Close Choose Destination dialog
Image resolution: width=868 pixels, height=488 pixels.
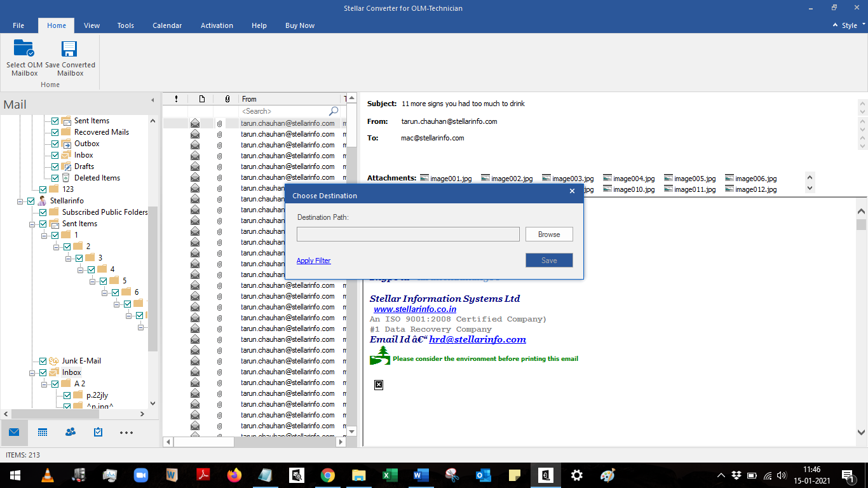tap(572, 191)
